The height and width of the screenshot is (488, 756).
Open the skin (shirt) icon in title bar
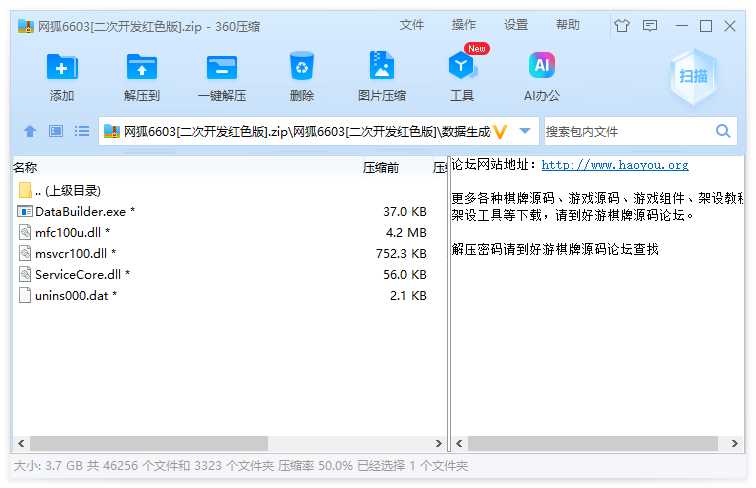(x=621, y=25)
